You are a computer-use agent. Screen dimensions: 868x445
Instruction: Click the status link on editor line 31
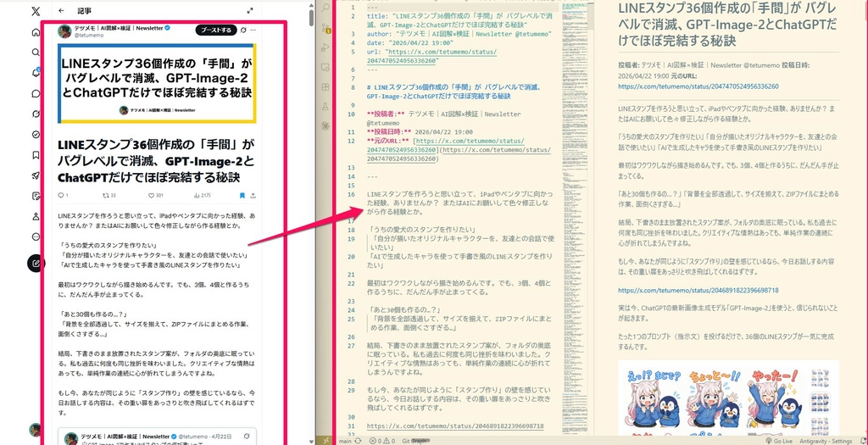[455, 426]
